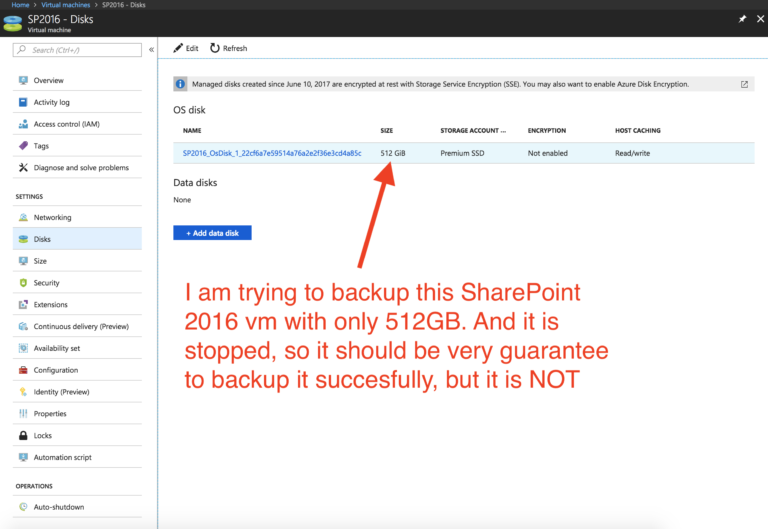
Task: Click the 512 GiB size cell
Action: pyautogui.click(x=393, y=153)
